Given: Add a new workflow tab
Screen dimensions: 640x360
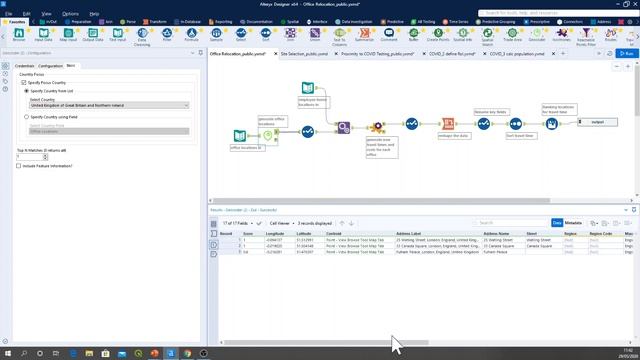Looking at the screenshot, I should pos(563,53).
